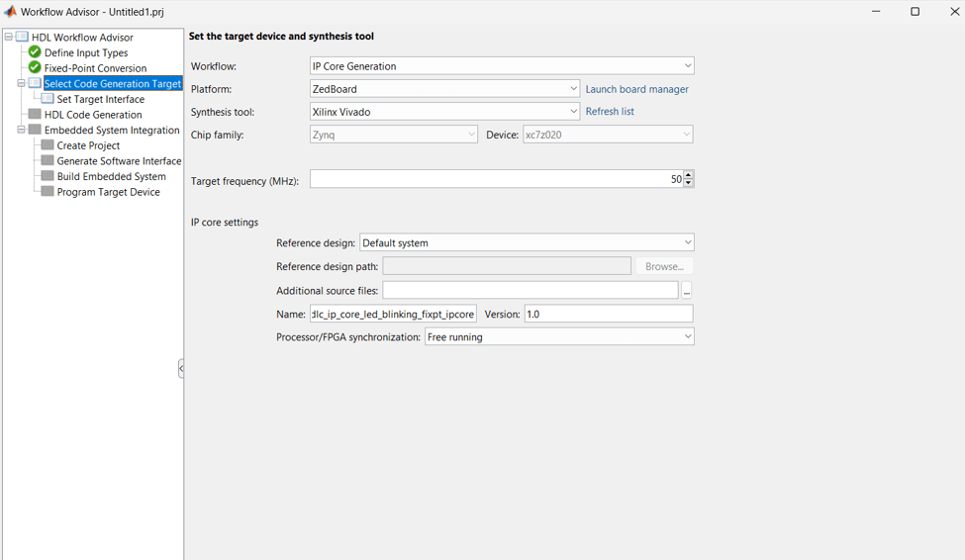Click the green check icon beside Define Input Types

click(x=35, y=52)
